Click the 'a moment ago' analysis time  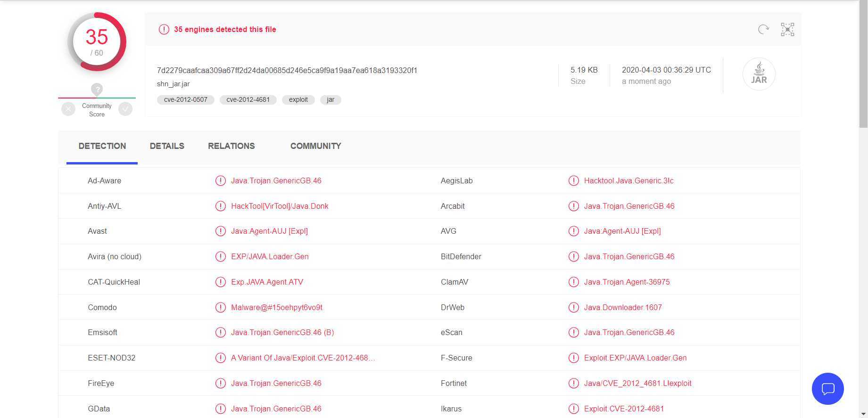(646, 81)
